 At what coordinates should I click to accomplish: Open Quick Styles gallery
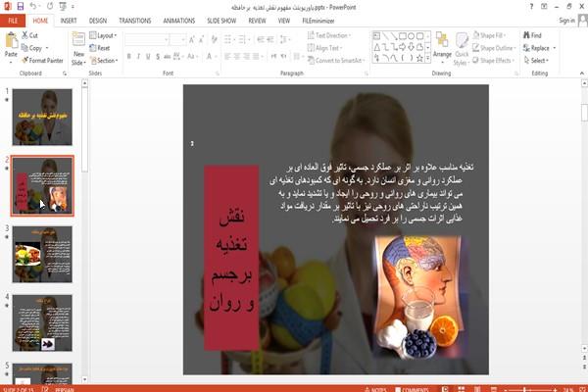tap(462, 49)
